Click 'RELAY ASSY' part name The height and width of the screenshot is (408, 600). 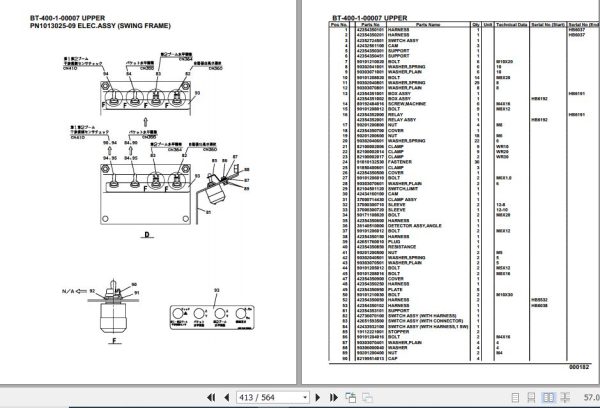pos(402,120)
